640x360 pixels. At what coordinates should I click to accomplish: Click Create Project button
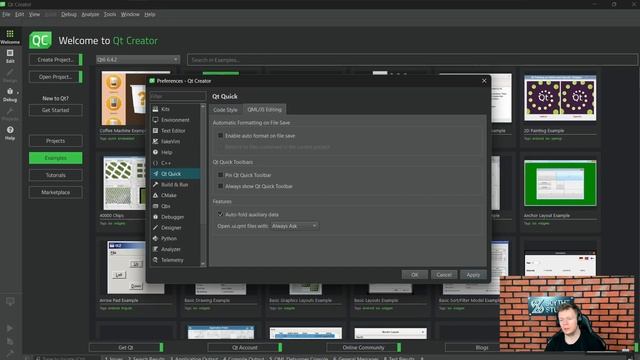coord(56,60)
